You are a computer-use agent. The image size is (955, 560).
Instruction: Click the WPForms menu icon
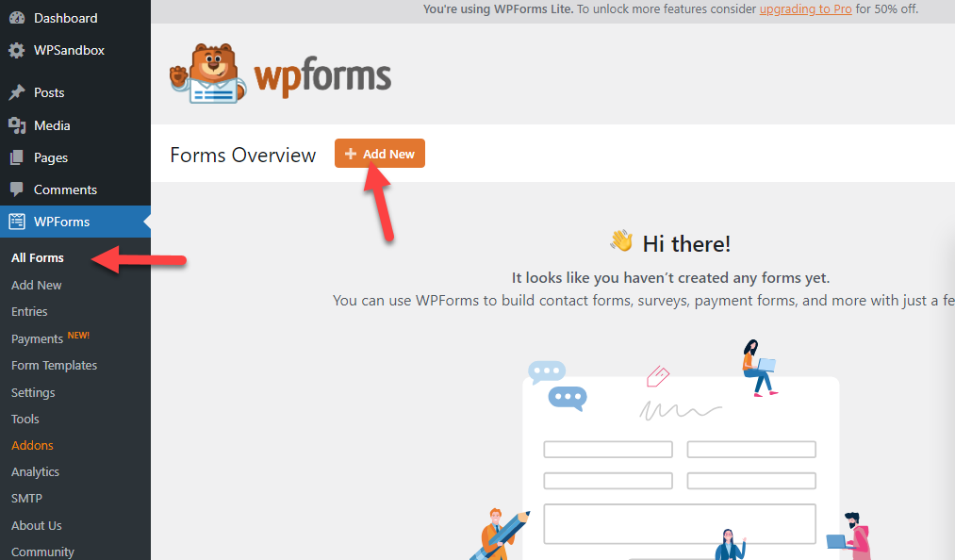point(17,222)
